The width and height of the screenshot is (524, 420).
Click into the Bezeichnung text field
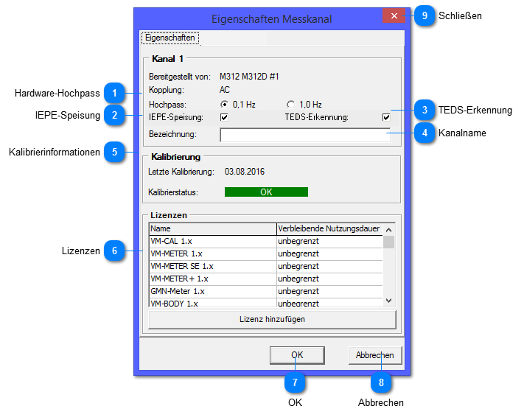coord(304,134)
